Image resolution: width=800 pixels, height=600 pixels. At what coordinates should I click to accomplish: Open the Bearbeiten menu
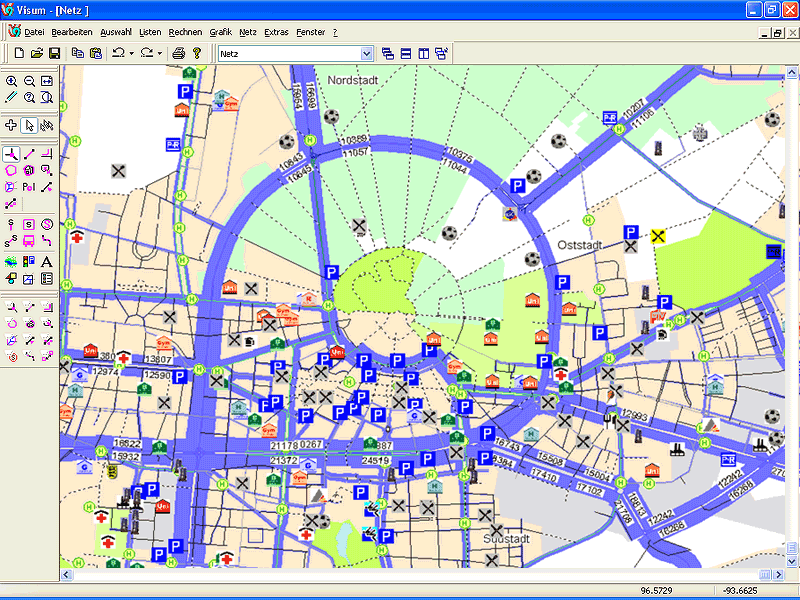click(72, 32)
